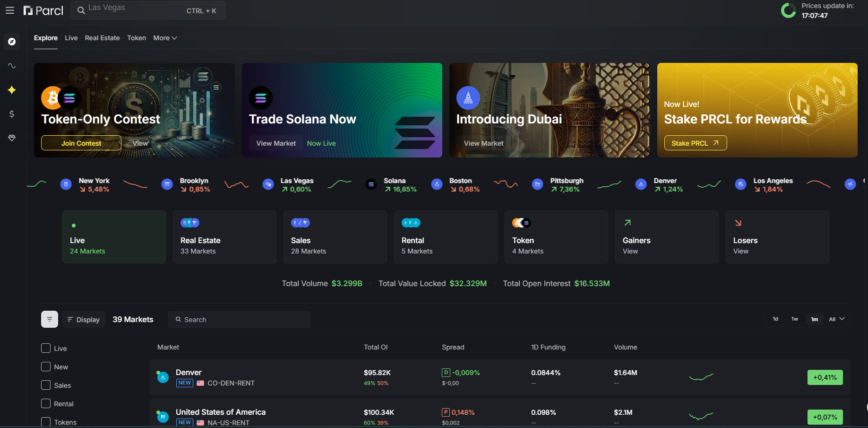
Task: Click the Denver ticker icon
Action: (641, 184)
